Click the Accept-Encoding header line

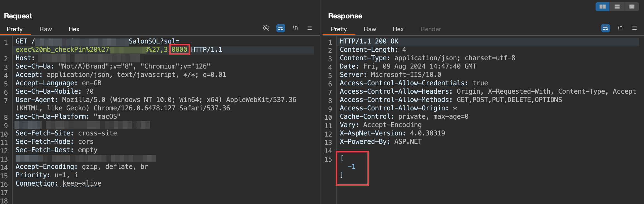click(82, 167)
